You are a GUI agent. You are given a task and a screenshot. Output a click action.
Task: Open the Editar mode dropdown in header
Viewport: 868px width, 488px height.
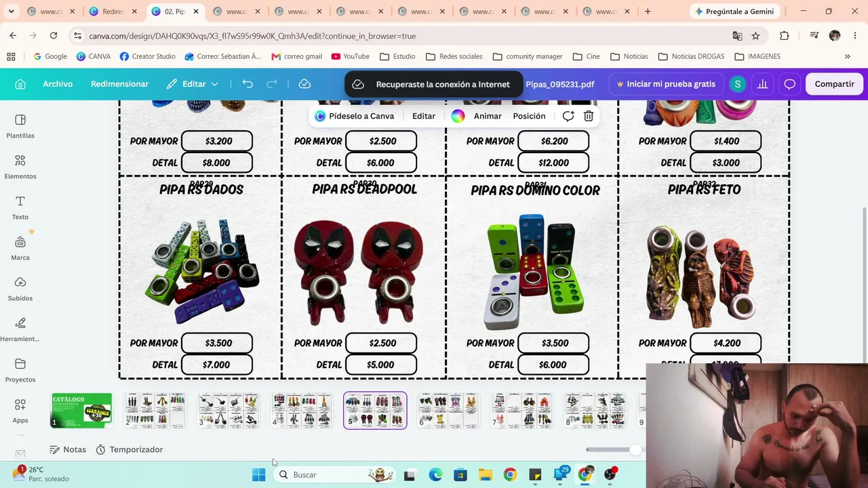click(x=193, y=84)
